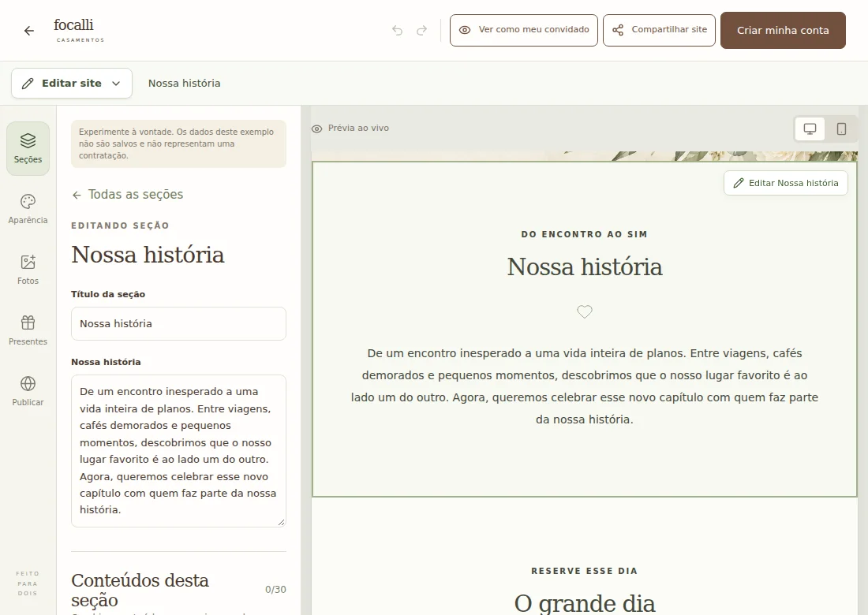Grab the textarea resize handle
This screenshot has height=615, width=868.
point(281,522)
